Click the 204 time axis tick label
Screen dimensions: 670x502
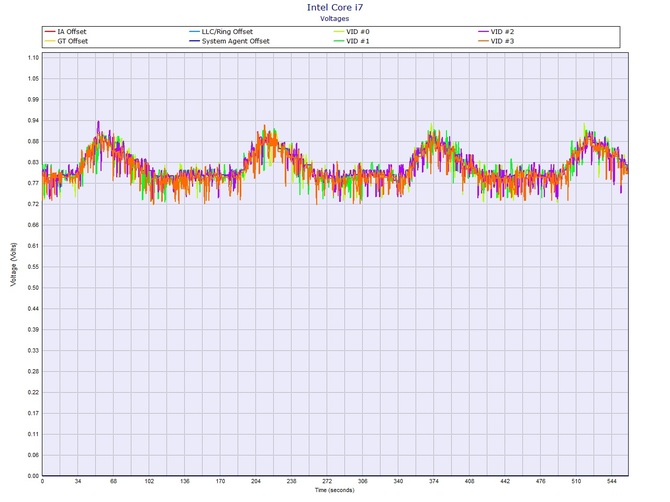(256, 481)
